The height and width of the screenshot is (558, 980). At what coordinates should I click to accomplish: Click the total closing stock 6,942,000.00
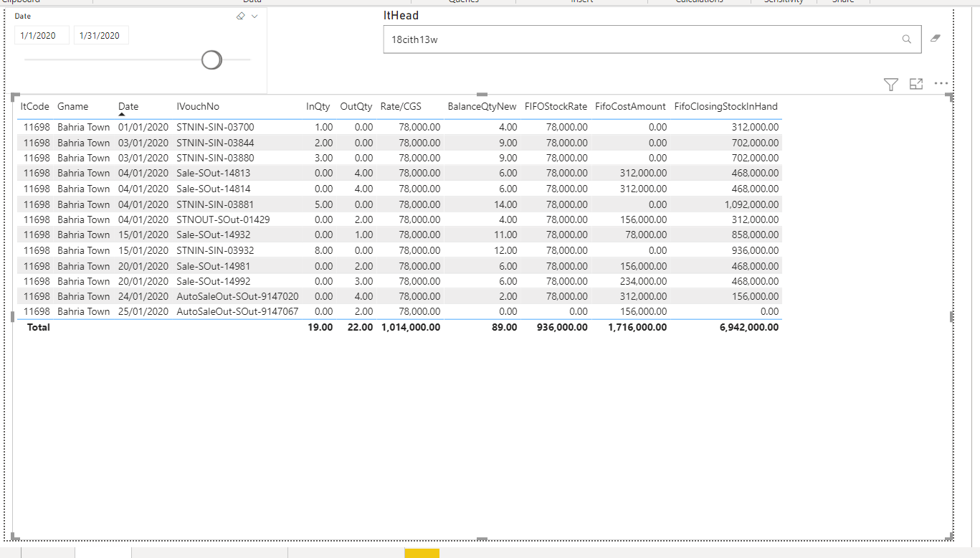749,327
